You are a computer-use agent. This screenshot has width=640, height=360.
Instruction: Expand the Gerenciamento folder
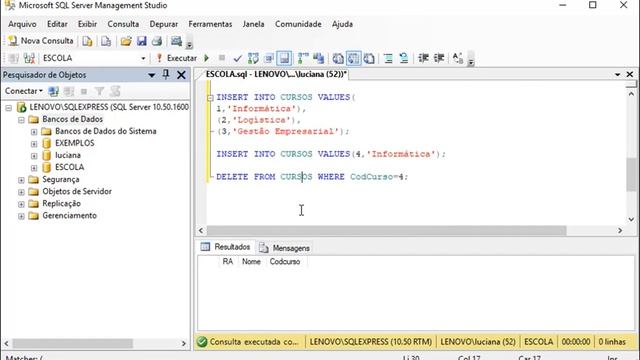(21, 216)
